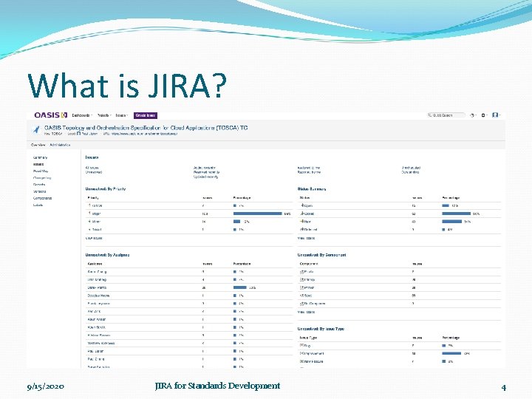Open the Issues dropdown in top navigation
This screenshot has height=399, width=532.
click(x=121, y=115)
